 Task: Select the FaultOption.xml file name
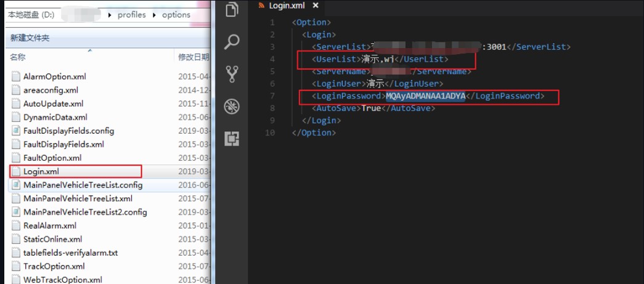[x=52, y=158]
